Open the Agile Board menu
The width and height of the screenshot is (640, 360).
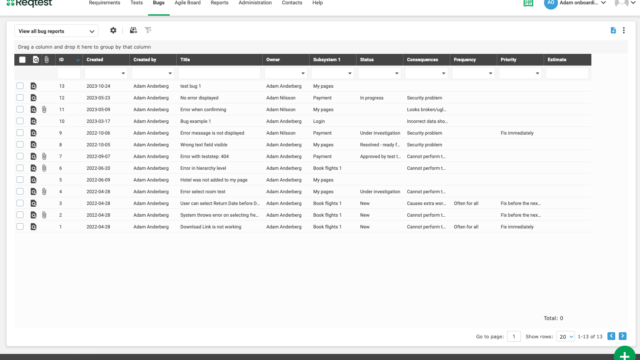[187, 3]
